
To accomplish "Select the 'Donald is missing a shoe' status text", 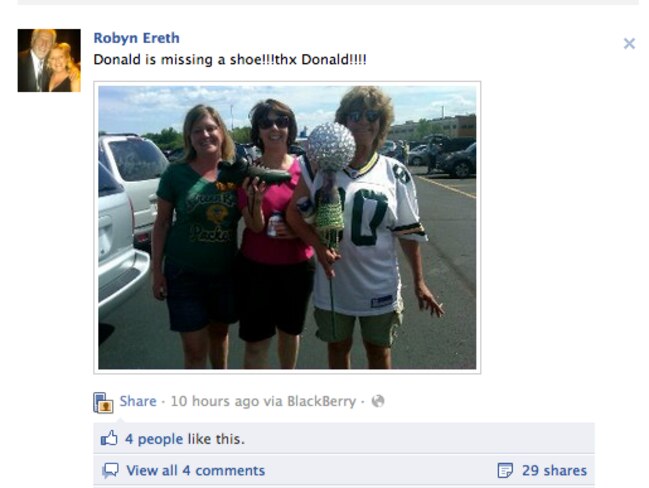I will [230, 60].
